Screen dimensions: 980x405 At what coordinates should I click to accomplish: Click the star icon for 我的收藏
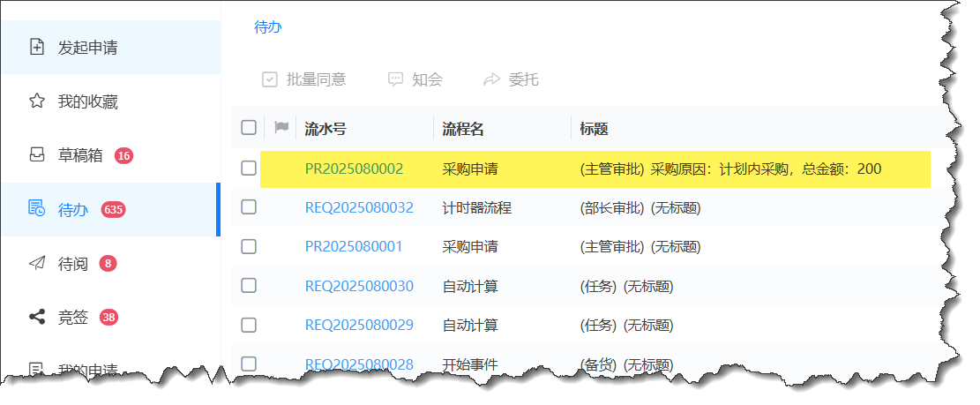(x=37, y=101)
